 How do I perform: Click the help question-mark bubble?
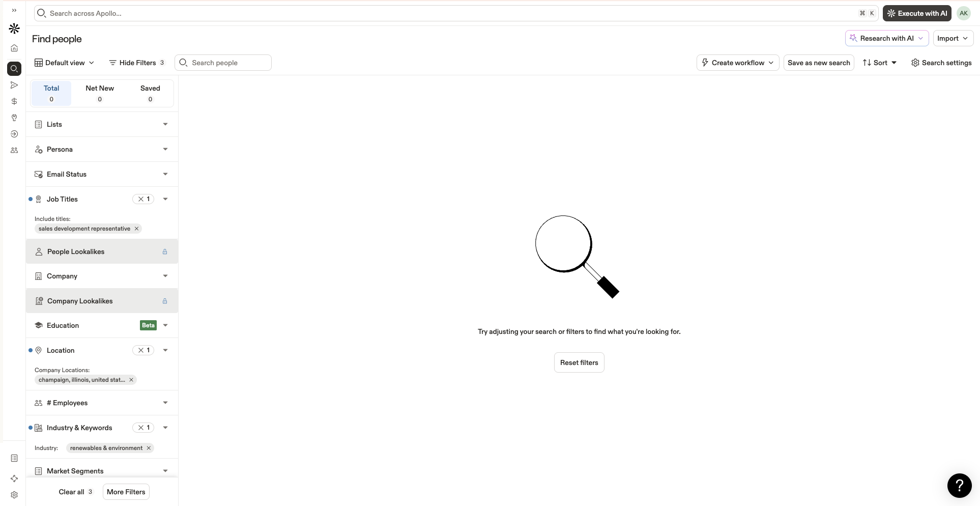point(959,486)
